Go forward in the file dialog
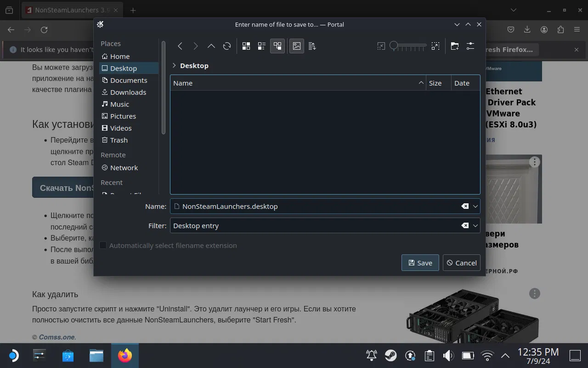 [x=196, y=46]
